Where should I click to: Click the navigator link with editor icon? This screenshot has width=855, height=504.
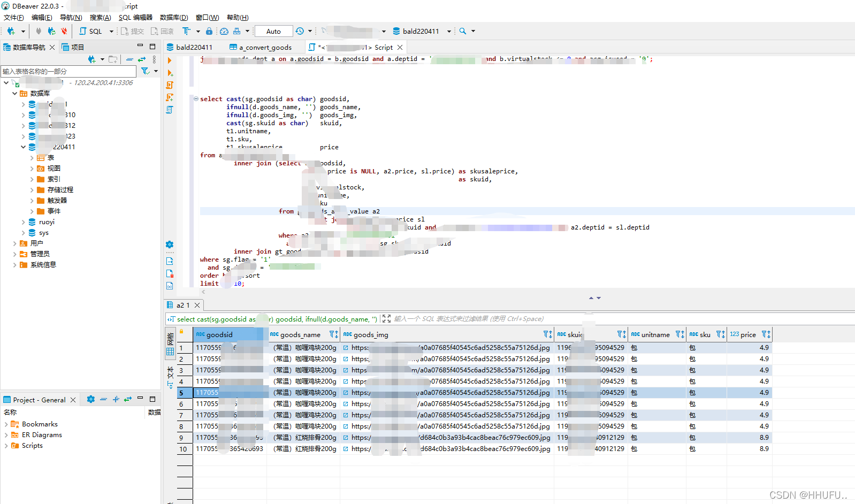tap(142, 59)
